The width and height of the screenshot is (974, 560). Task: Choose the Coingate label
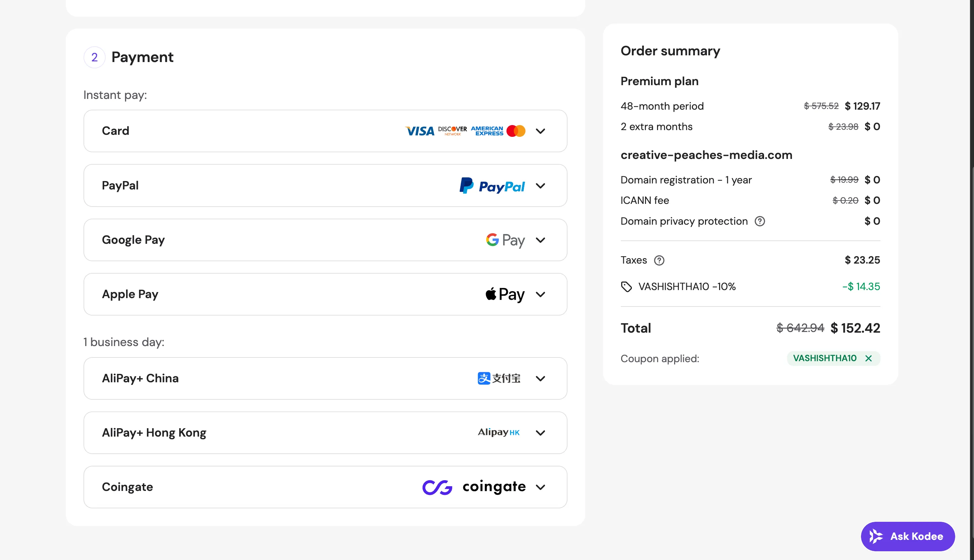coord(127,487)
